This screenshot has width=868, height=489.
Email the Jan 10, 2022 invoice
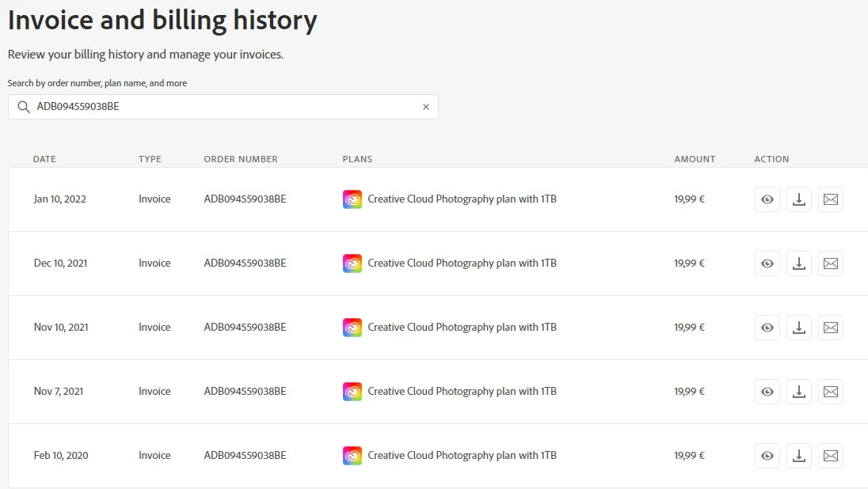coord(831,199)
